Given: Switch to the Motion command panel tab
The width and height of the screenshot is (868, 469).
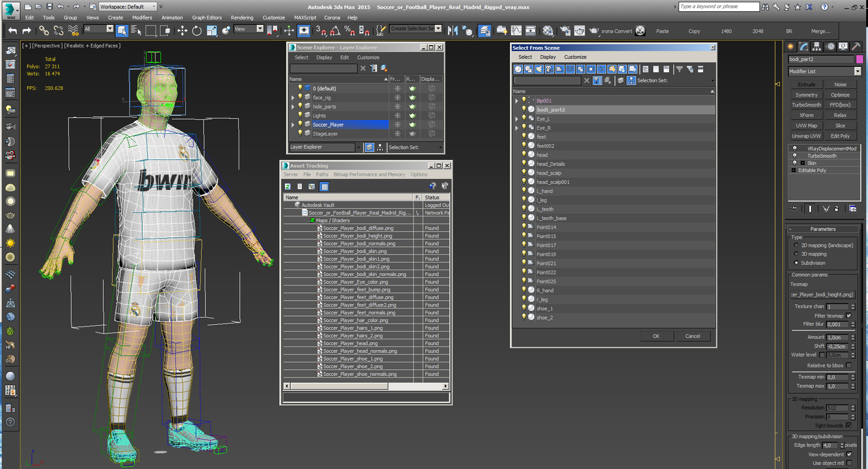Looking at the screenshot, I should pos(830,46).
